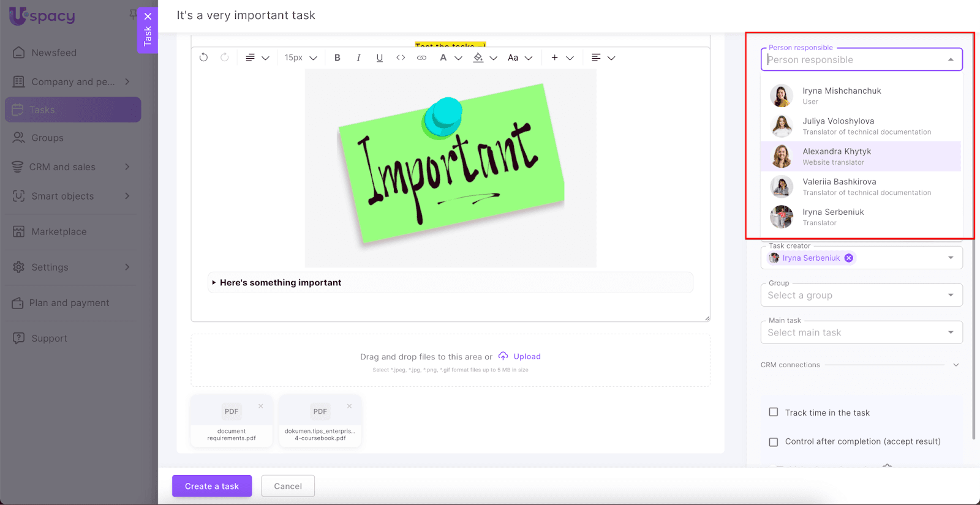The height and width of the screenshot is (505, 980).
Task: Open the Select a group dropdown
Action: (861, 296)
